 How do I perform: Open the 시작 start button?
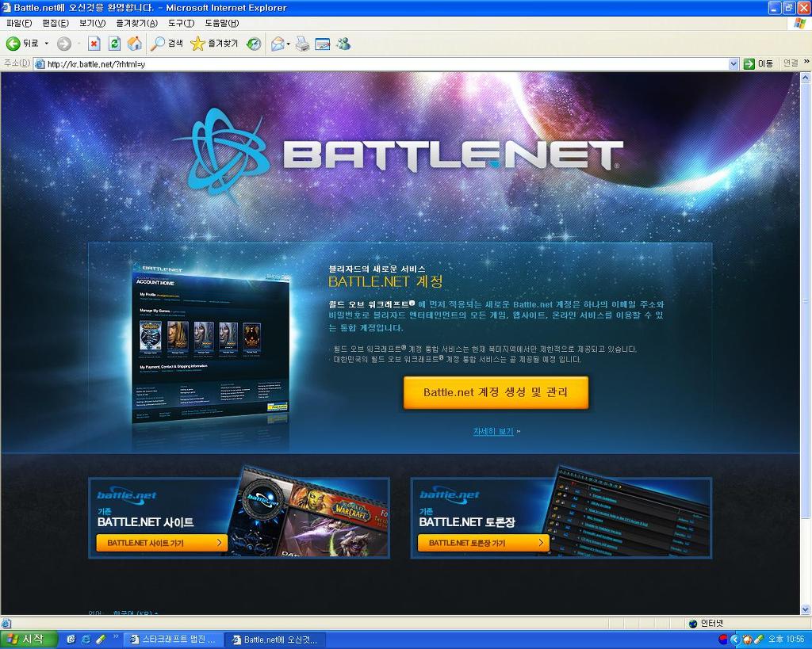(29, 639)
